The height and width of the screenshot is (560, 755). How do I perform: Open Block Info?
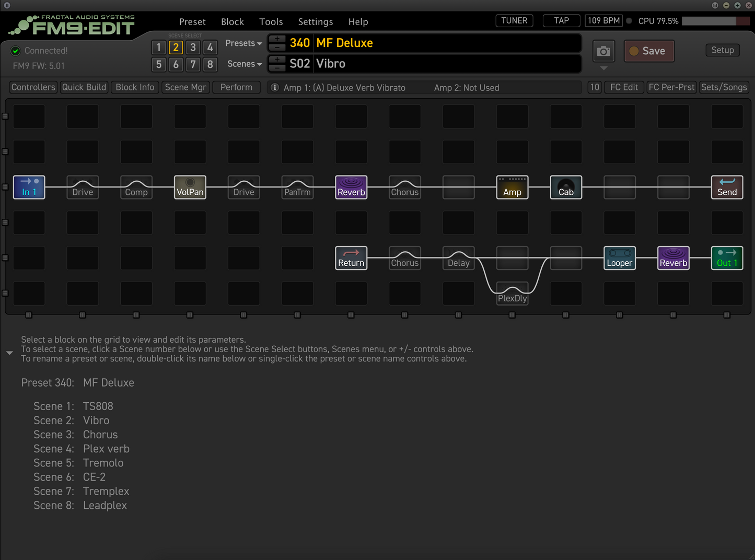click(135, 87)
